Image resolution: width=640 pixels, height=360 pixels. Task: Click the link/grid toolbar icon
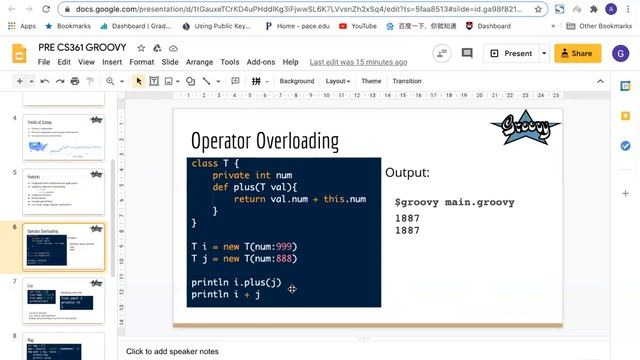tap(256, 81)
